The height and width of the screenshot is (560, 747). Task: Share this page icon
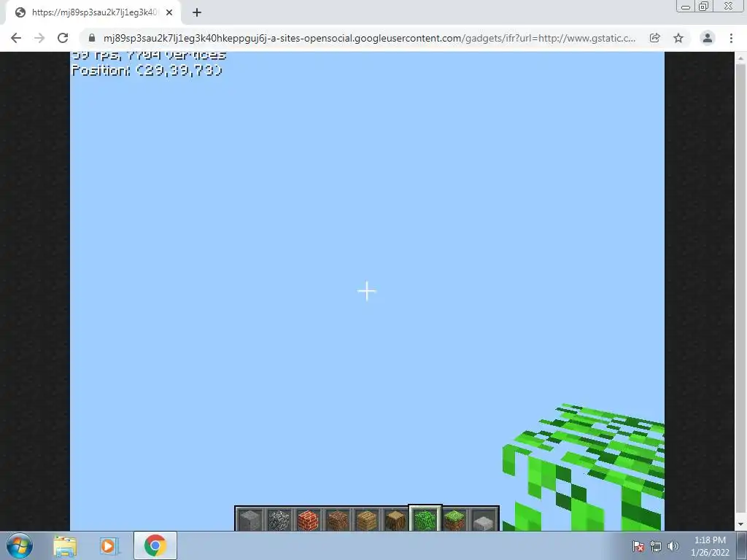(655, 38)
